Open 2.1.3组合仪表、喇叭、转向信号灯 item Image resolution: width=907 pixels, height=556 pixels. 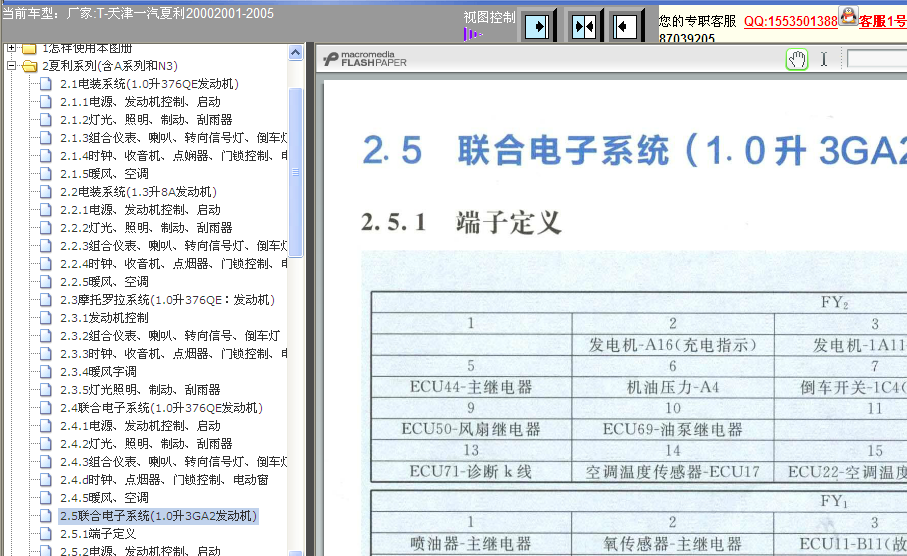174,138
